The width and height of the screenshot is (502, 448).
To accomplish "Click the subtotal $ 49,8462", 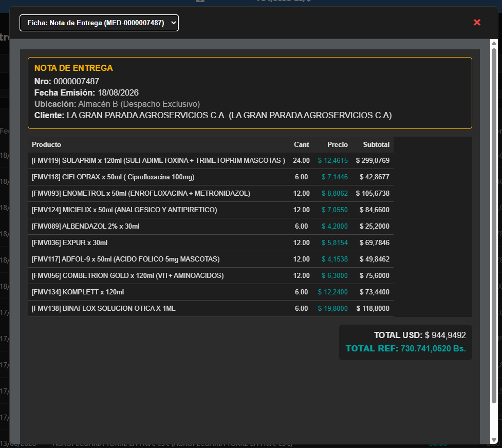I will pyautogui.click(x=374, y=259).
